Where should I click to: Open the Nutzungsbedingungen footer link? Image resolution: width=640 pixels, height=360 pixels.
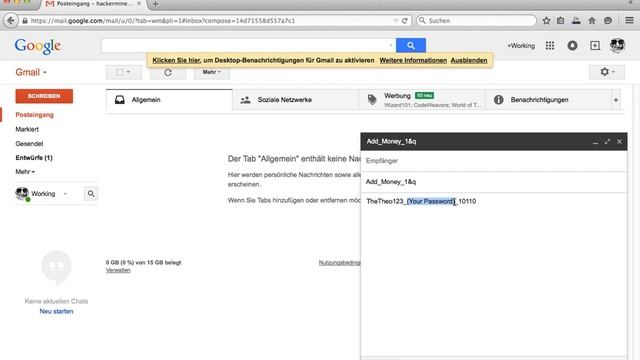tap(340, 262)
